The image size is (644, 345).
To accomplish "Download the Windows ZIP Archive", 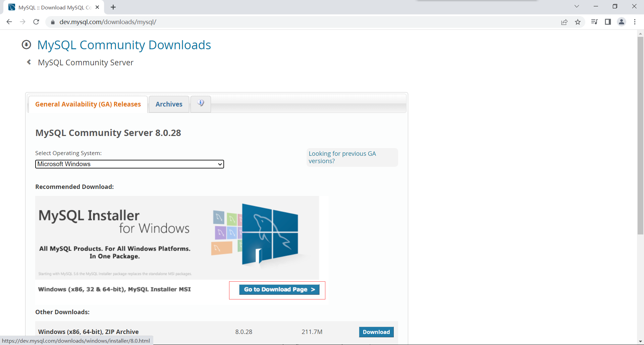I will coord(376,332).
